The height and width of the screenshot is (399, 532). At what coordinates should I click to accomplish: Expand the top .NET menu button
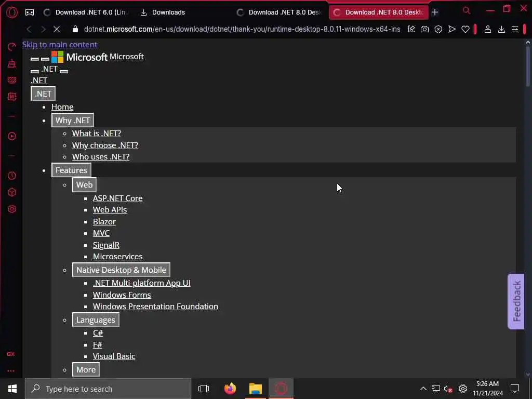[43, 94]
